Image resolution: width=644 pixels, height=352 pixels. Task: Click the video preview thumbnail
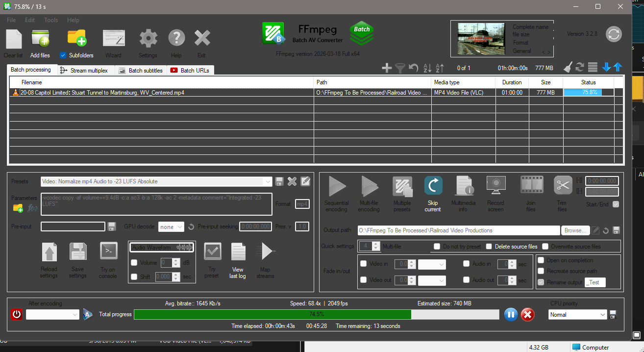coord(480,39)
